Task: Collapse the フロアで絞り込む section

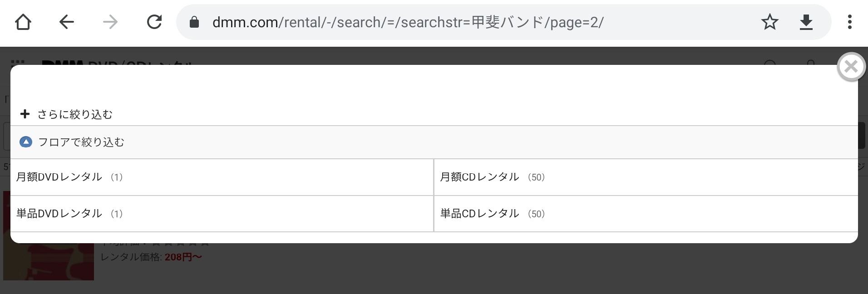Action: point(26,142)
